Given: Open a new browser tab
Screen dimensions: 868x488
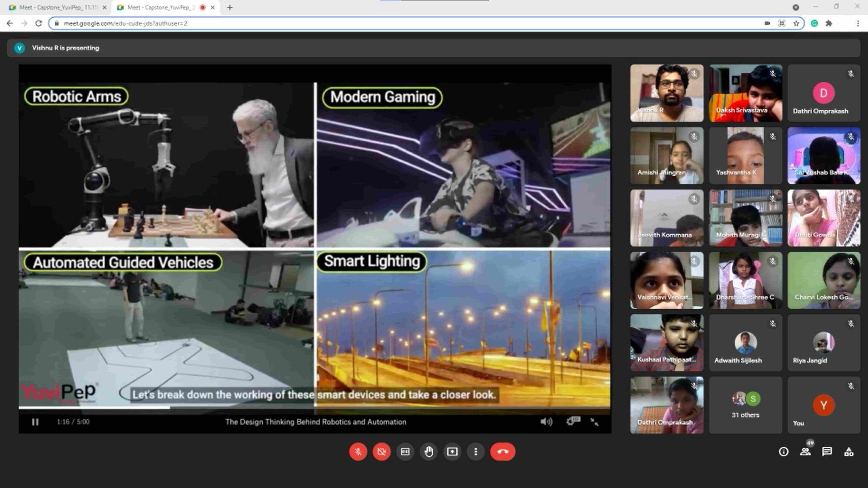Looking at the screenshot, I should 230,7.
